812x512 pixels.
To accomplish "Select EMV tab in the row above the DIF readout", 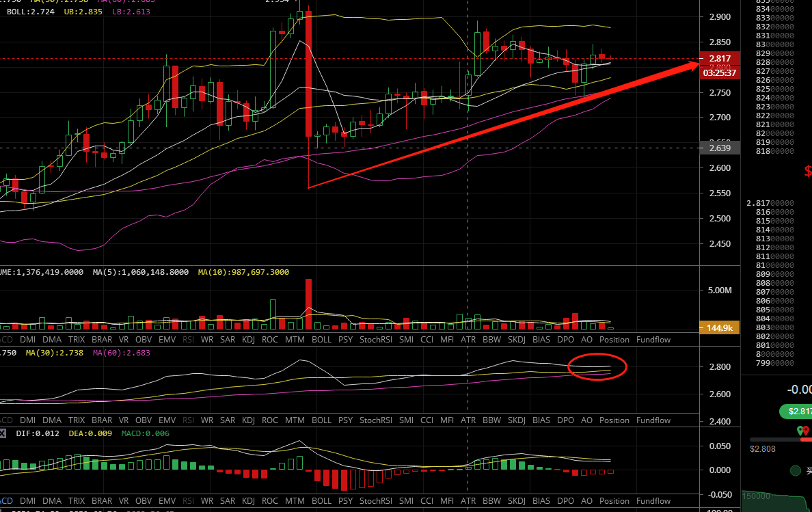I will click(167, 420).
